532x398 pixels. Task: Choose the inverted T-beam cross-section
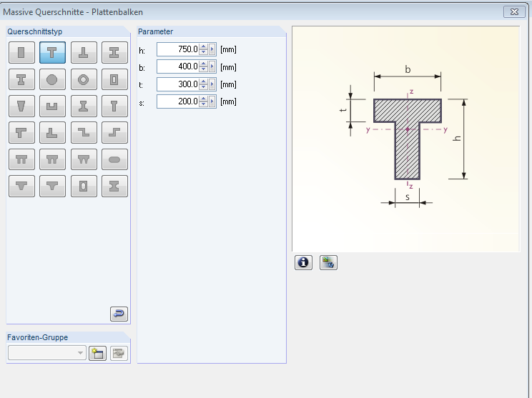84,52
